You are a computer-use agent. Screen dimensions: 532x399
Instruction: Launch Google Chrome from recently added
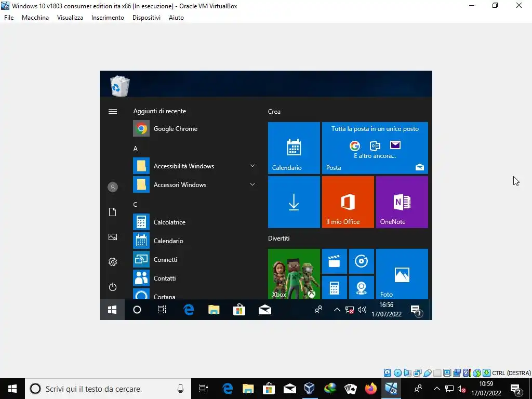pyautogui.click(x=195, y=129)
